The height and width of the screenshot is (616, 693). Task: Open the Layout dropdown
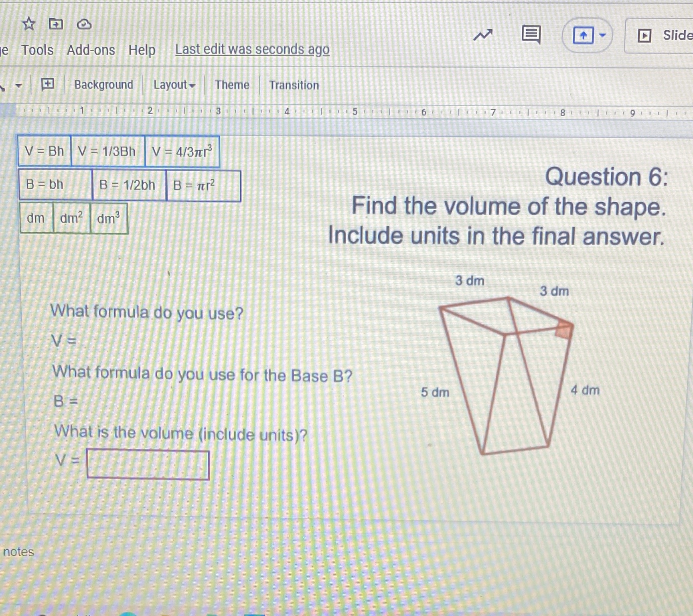coord(174,85)
